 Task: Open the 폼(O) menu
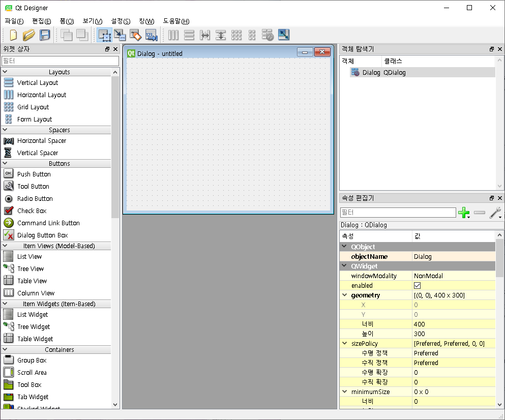click(67, 21)
